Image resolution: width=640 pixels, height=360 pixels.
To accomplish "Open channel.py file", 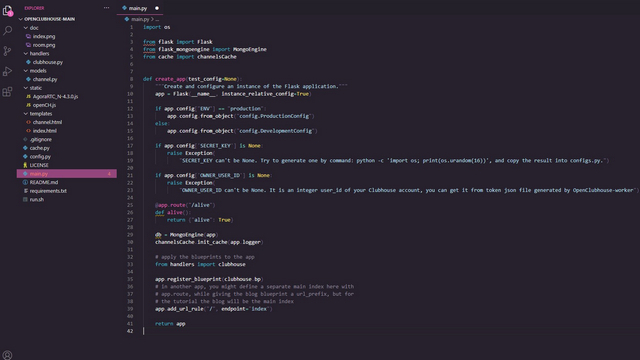I will pyautogui.click(x=45, y=79).
